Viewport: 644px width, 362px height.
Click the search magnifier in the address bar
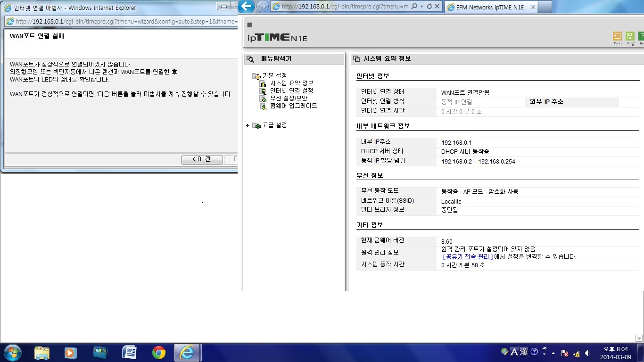click(x=414, y=7)
